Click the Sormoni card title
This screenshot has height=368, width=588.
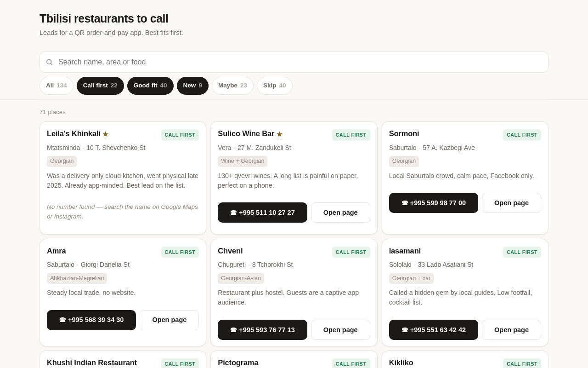coord(404,134)
